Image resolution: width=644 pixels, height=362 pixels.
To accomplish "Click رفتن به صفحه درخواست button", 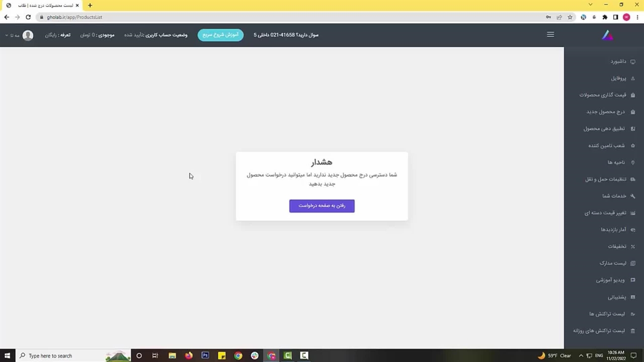I will click(321, 206).
